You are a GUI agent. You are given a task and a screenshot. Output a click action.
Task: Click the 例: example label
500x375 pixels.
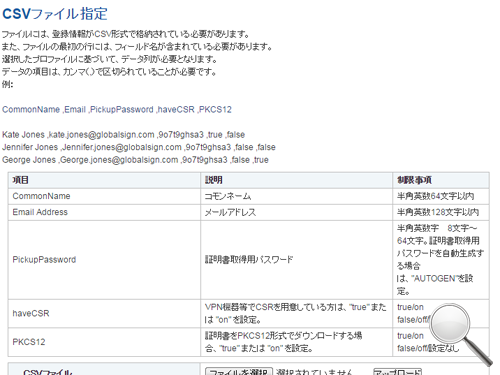pyautogui.click(x=8, y=84)
